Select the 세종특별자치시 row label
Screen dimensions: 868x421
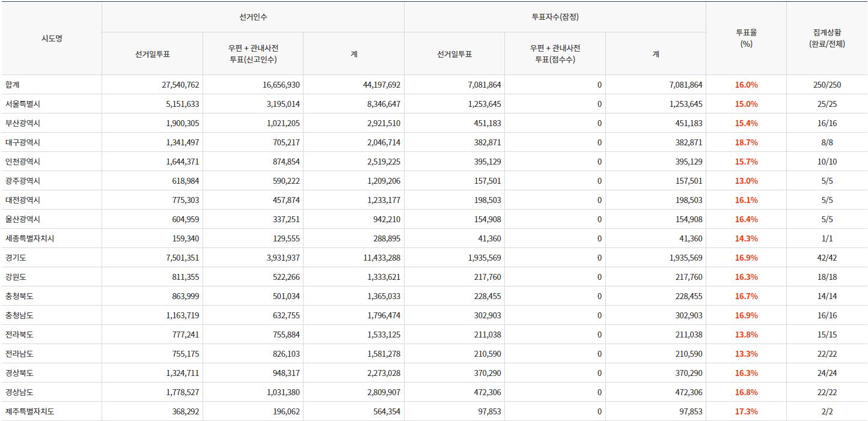29,238
